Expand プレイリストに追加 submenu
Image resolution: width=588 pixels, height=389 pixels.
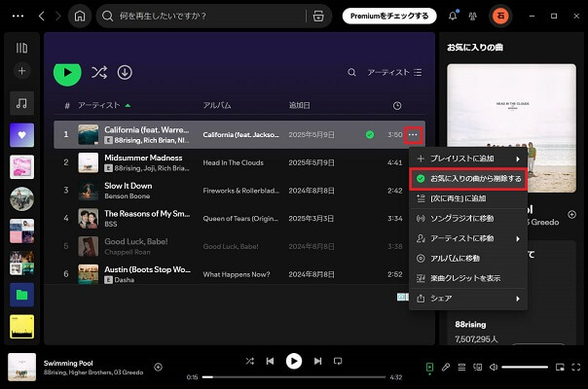(x=468, y=159)
